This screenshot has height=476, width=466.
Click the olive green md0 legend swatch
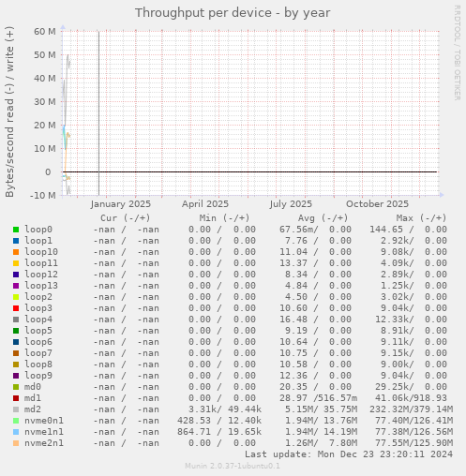[16, 387]
